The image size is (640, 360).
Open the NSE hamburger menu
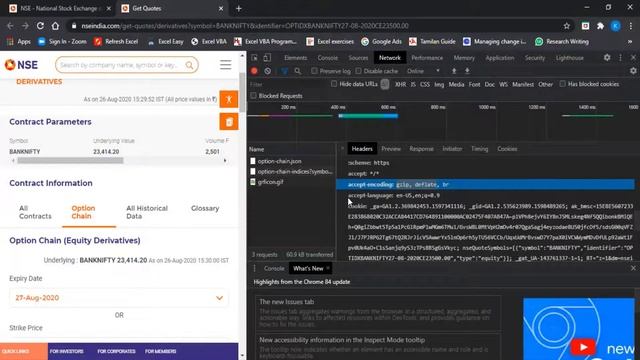pyautogui.click(x=225, y=64)
